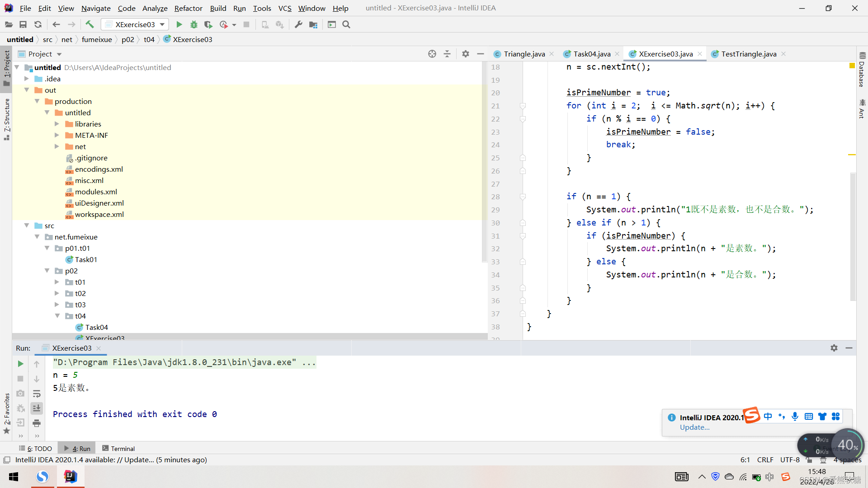
Task: Run XExercise03 with the green play icon
Action: click(179, 24)
